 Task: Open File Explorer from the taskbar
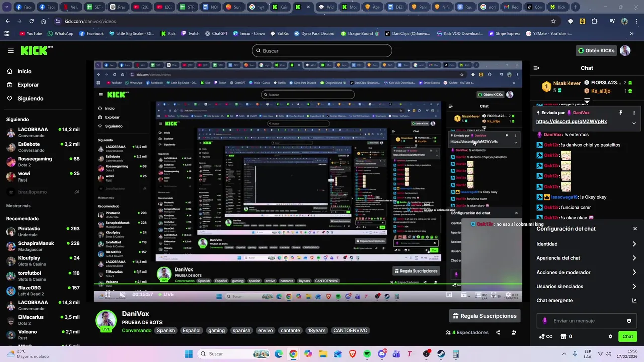(x=323, y=354)
